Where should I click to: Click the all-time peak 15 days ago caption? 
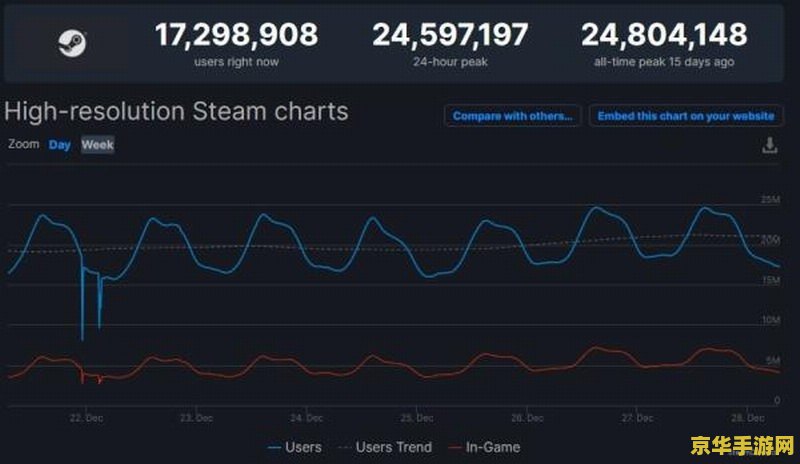664,62
